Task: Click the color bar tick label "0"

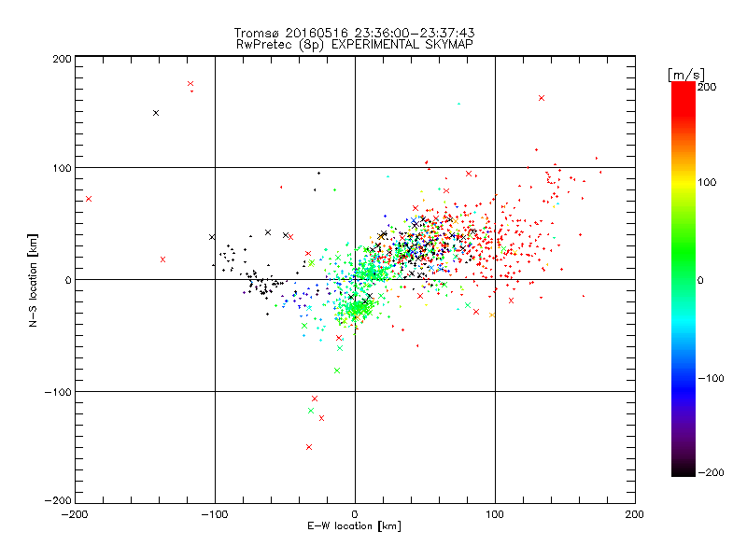Action: pyautogui.click(x=700, y=280)
